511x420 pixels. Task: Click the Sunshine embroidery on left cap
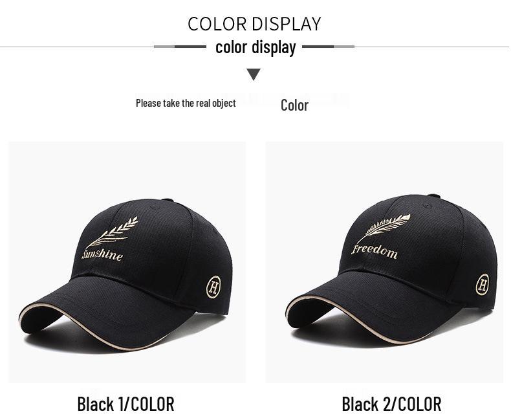(102, 255)
